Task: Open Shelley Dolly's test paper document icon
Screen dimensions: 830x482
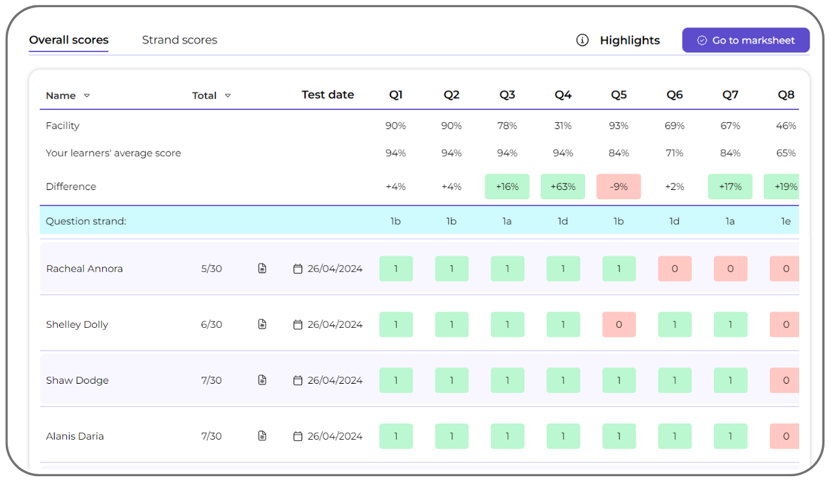Action: (x=262, y=325)
